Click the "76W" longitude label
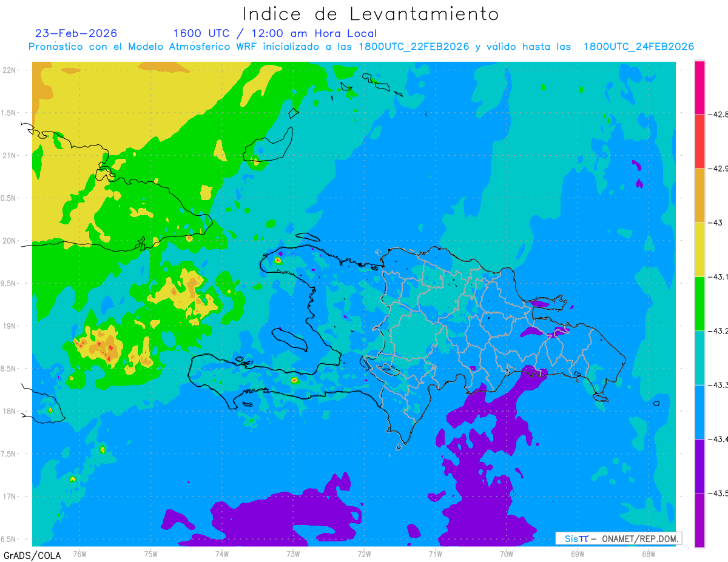Screen dimensions: 728x562 click(x=79, y=554)
